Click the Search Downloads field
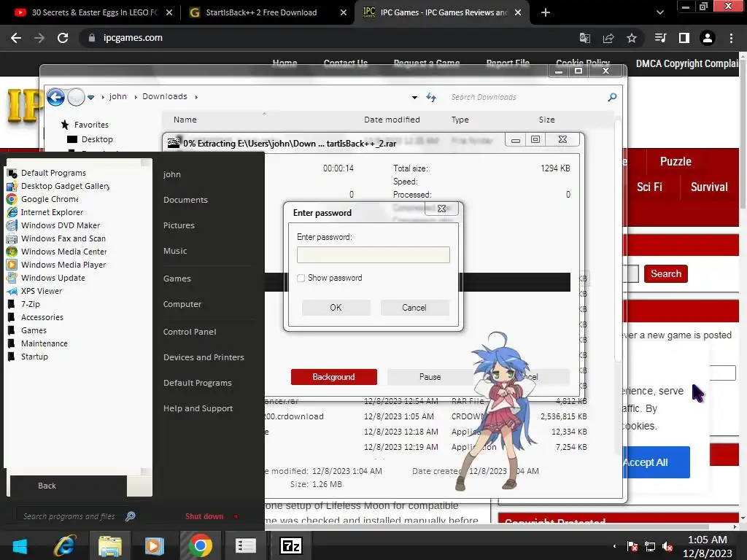Screen dimensions: 747x560 click(527, 97)
